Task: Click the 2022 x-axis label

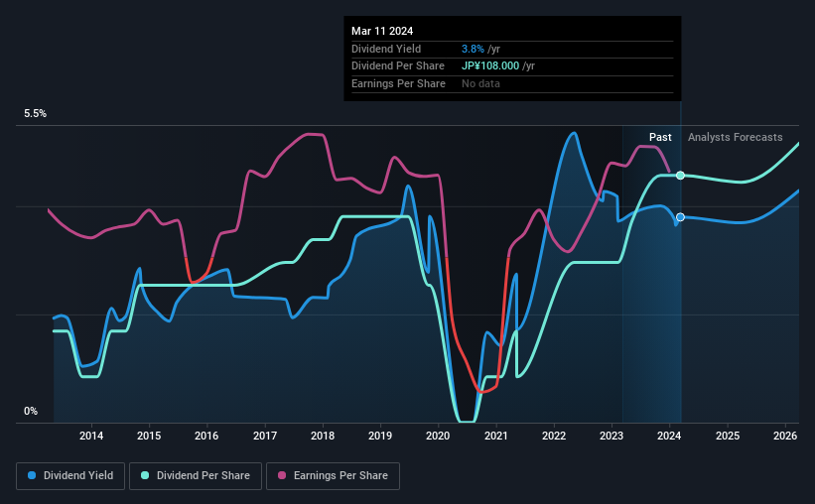Action: point(554,436)
